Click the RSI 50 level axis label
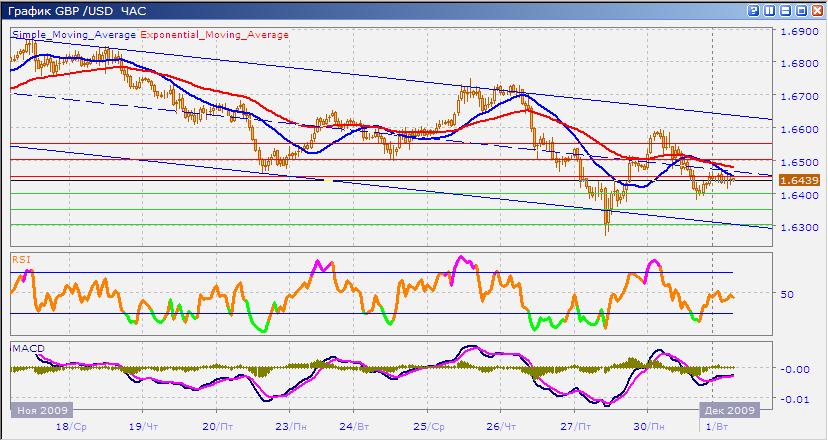Screen dimensions: 828x441 (788, 294)
